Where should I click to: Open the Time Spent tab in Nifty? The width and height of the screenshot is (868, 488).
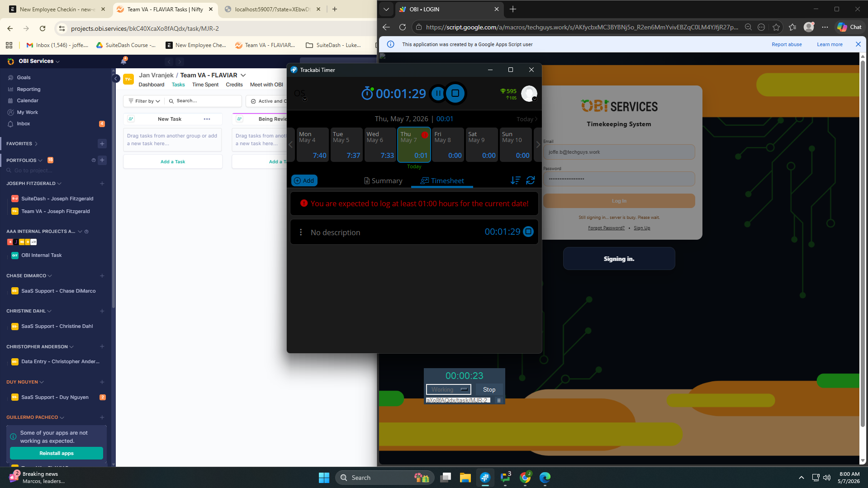205,85
